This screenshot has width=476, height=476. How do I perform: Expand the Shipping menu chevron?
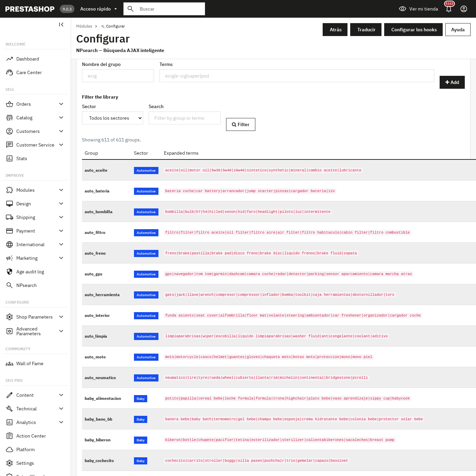click(61, 217)
